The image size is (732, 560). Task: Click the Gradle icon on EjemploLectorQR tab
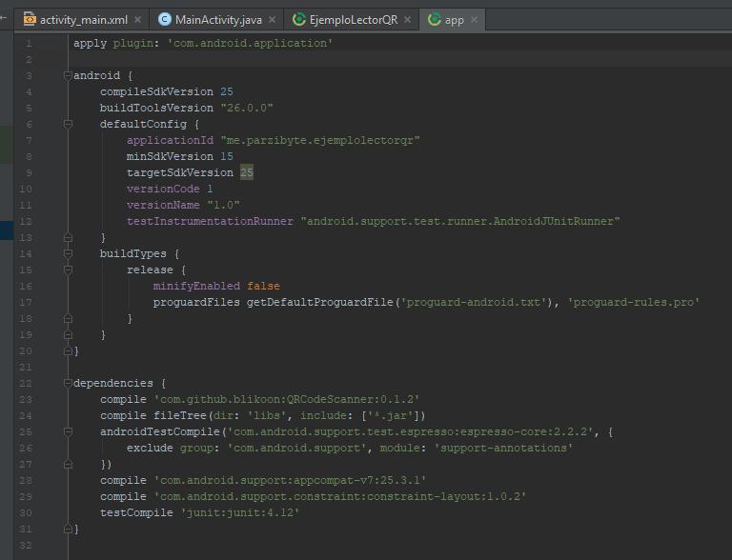(x=299, y=19)
